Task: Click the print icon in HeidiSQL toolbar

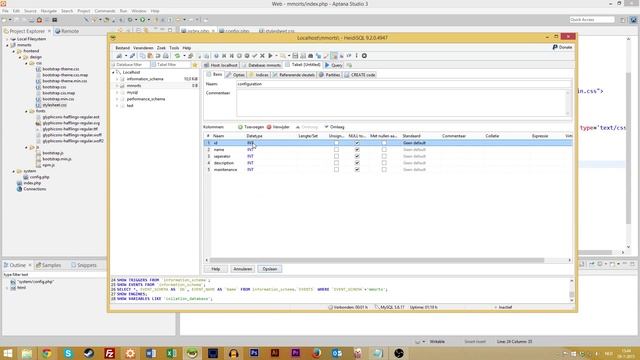Action: coord(166,56)
